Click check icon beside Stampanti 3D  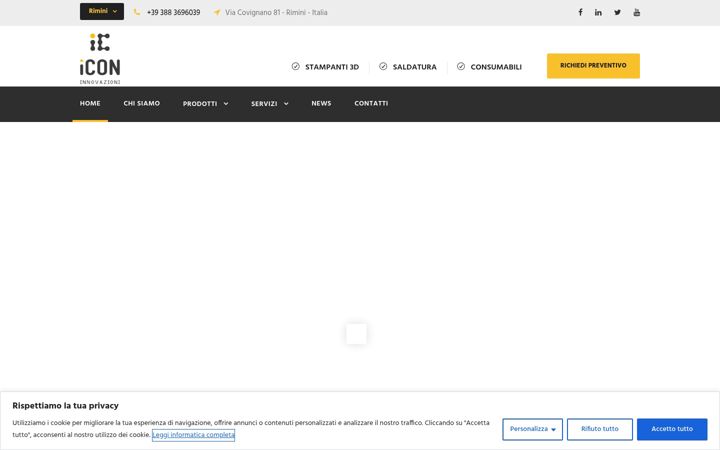coord(296,67)
